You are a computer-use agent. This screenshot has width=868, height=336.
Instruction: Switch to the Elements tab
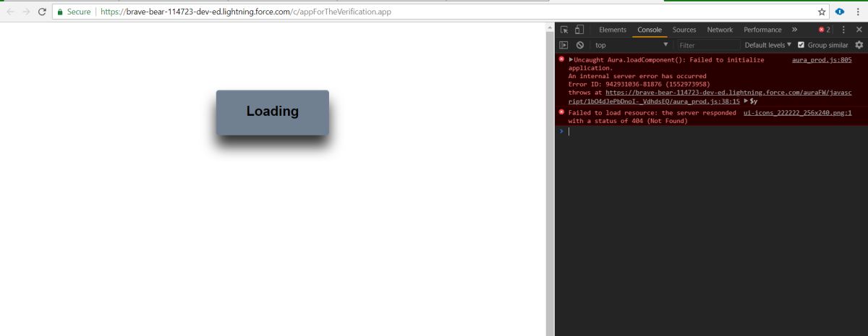(613, 30)
